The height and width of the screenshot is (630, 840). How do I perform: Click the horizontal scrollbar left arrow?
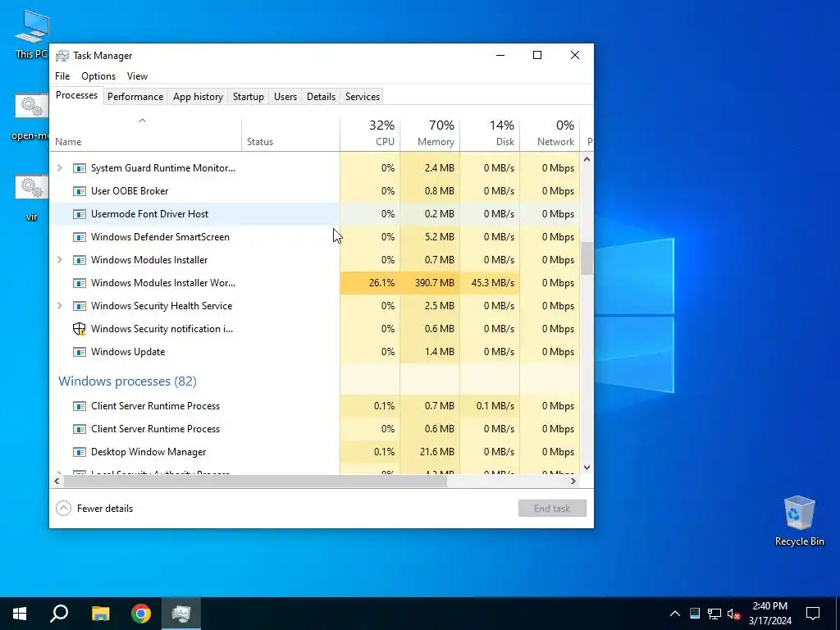(x=57, y=481)
